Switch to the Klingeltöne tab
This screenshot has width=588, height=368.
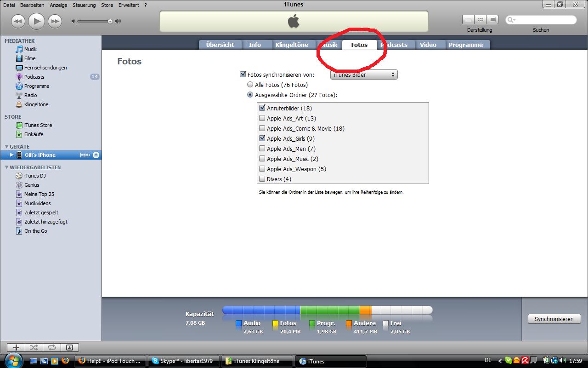tap(292, 45)
